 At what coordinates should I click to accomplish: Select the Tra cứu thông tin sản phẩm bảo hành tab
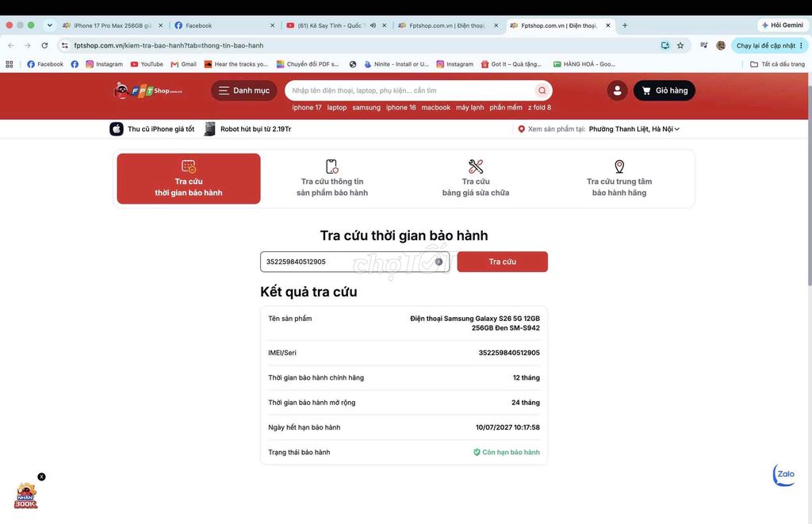[x=332, y=178]
